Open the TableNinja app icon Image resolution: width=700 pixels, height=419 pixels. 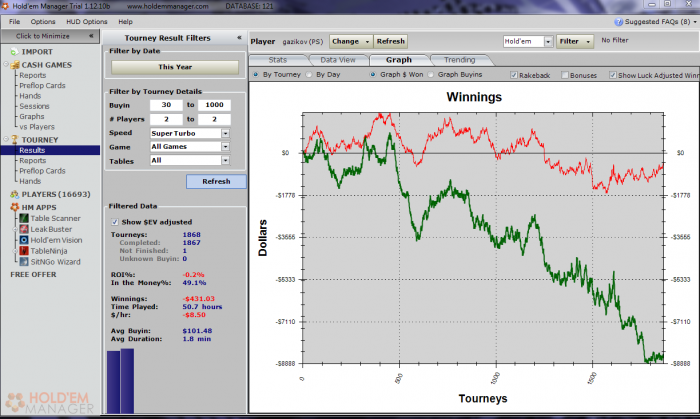24,251
